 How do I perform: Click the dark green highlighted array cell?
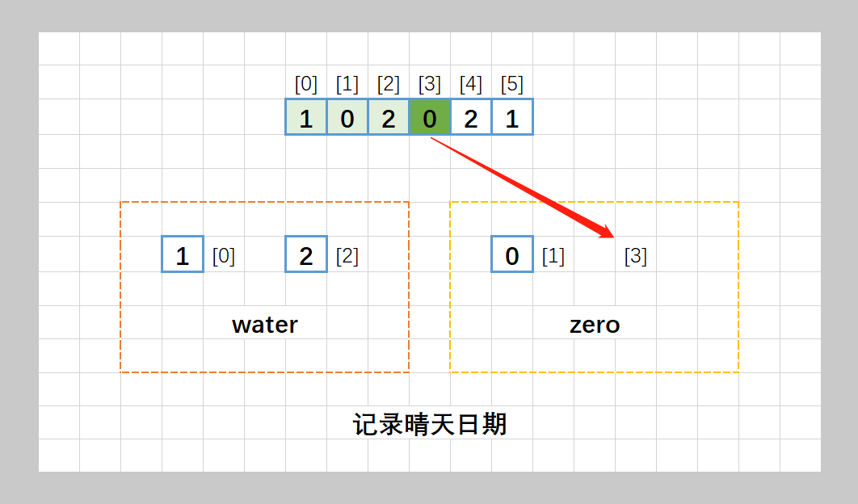click(x=429, y=118)
